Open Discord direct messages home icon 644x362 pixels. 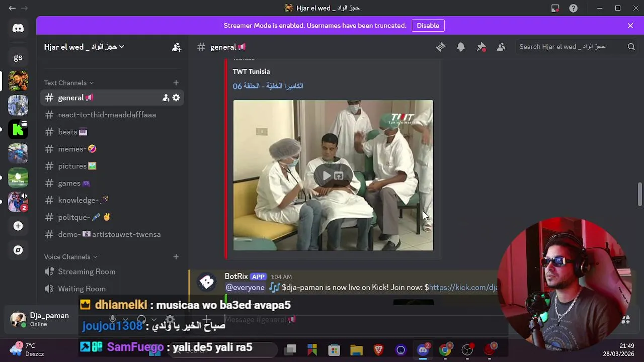[18, 29]
